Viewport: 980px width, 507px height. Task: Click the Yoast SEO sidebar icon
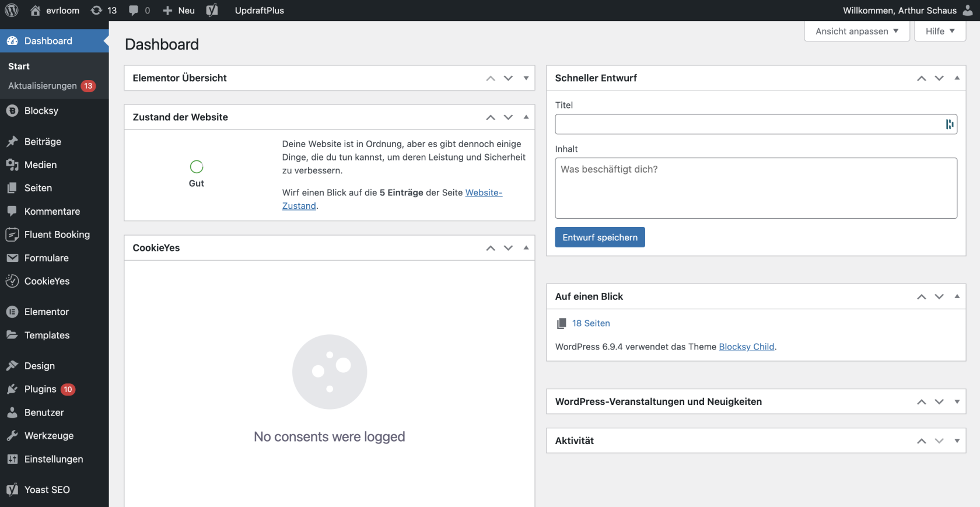[12, 489]
